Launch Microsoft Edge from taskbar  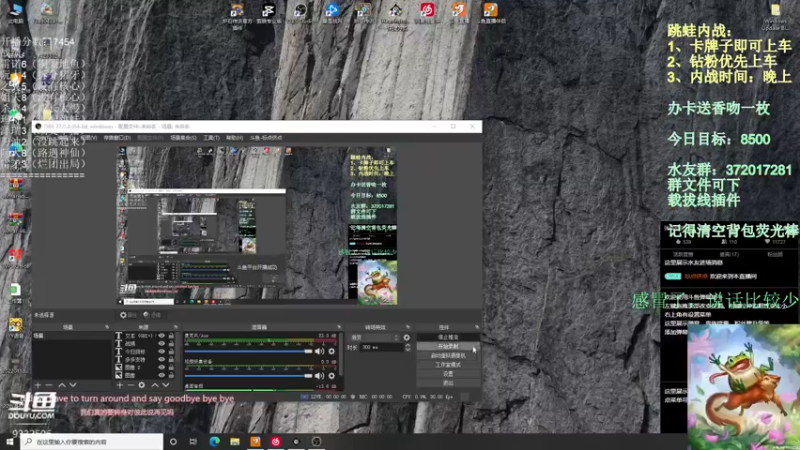[214, 442]
